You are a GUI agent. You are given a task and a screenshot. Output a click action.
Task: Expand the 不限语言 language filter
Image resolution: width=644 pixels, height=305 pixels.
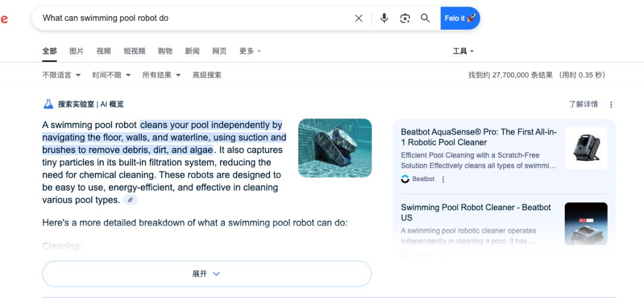(x=61, y=75)
